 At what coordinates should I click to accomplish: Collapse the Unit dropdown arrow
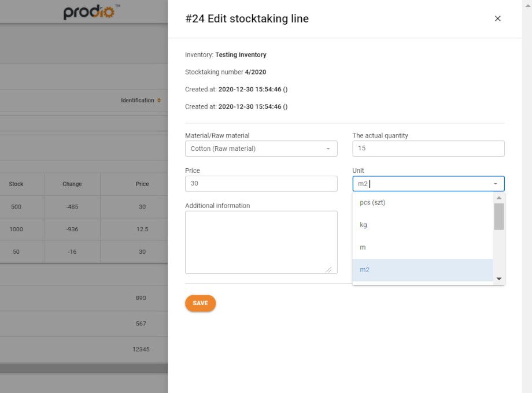click(496, 184)
